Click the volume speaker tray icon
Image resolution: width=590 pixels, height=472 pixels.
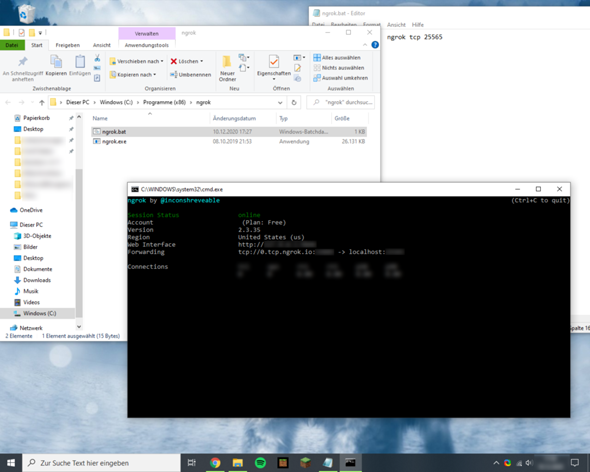pyautogui.click(x=529, y=463)
